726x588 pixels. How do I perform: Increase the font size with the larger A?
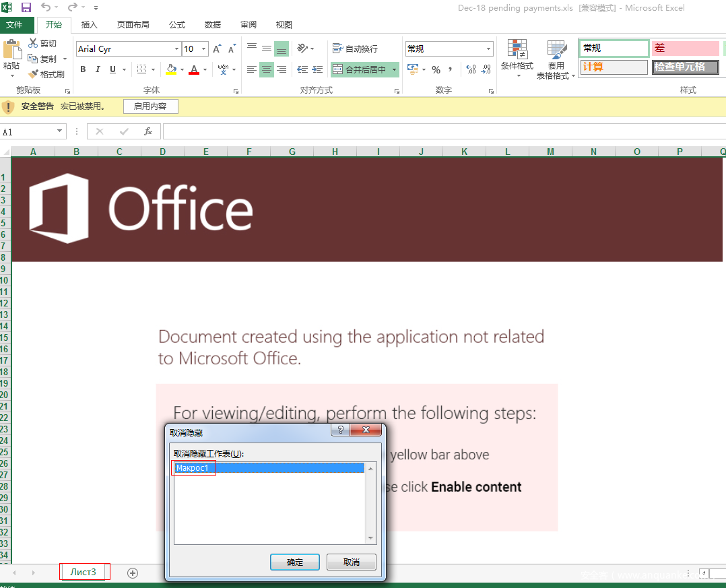(x=217, y=48)
